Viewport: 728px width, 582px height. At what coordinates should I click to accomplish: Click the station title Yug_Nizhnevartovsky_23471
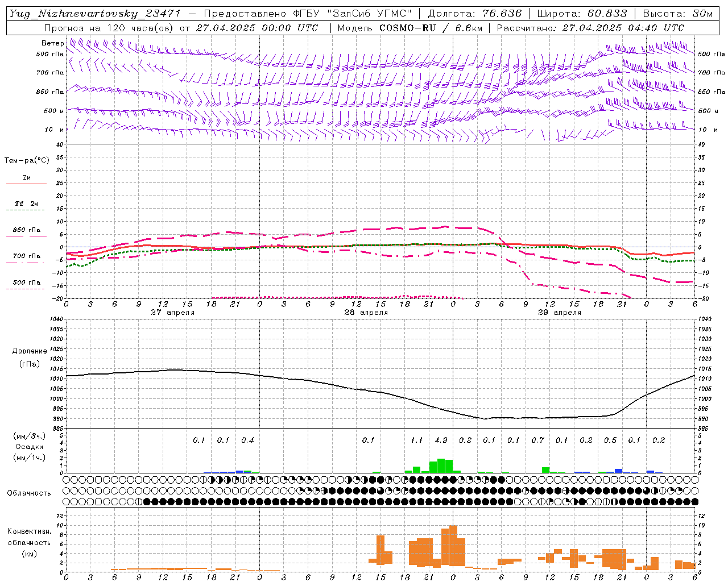click(94, 14)
